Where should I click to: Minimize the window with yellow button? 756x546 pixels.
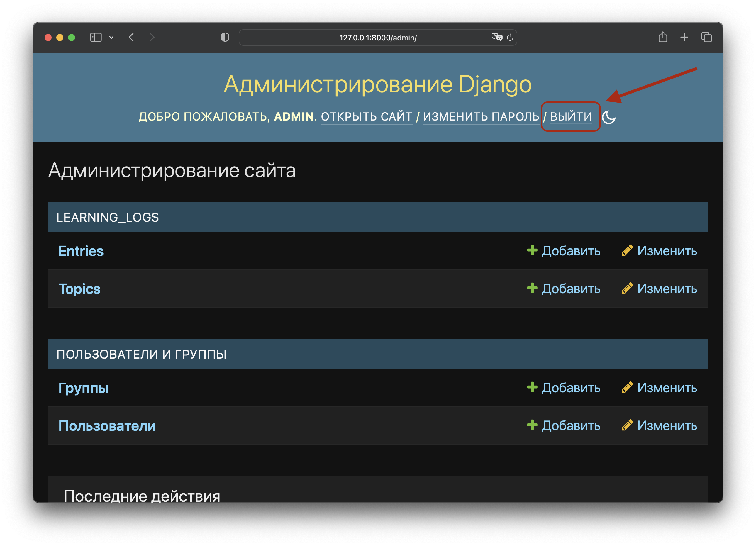60,38
